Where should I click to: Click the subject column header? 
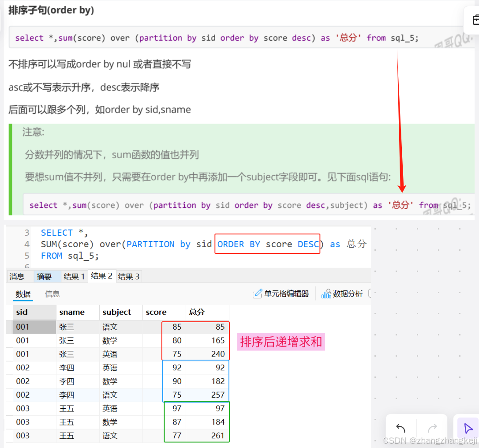click(121, 312)
